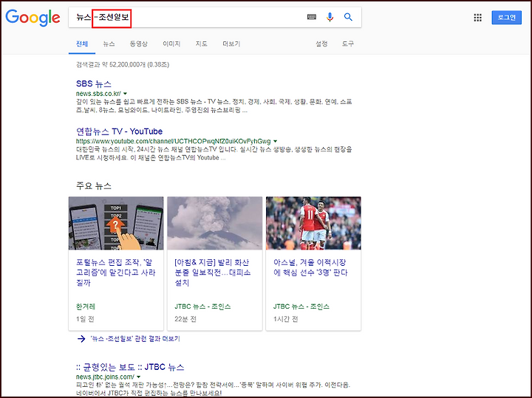
Task: Open the volcano eruption thumbnail
Action: point(215,224)
